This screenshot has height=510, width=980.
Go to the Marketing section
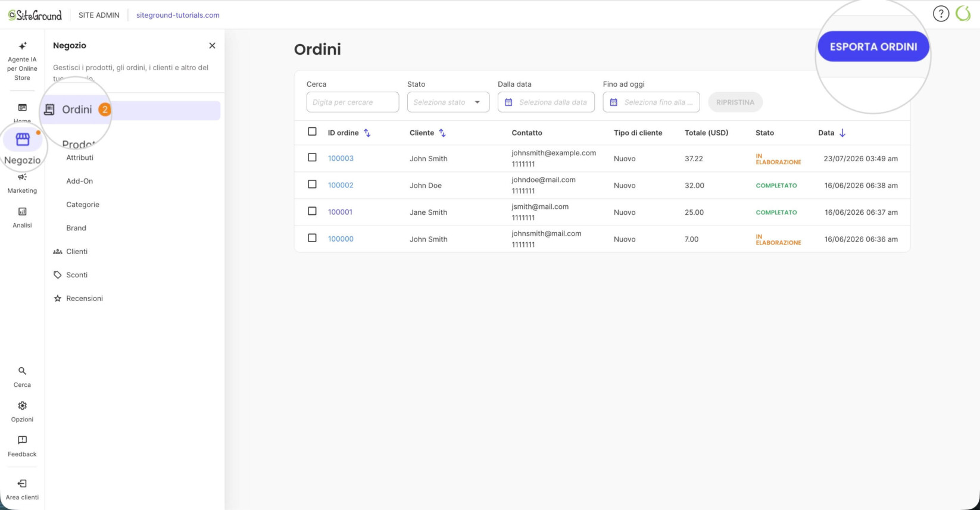coord(22,183)
